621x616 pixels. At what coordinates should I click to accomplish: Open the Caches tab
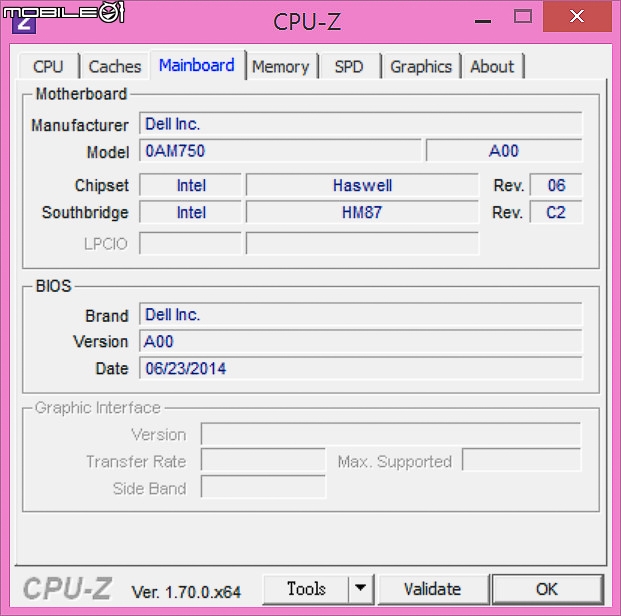(114, 66)
